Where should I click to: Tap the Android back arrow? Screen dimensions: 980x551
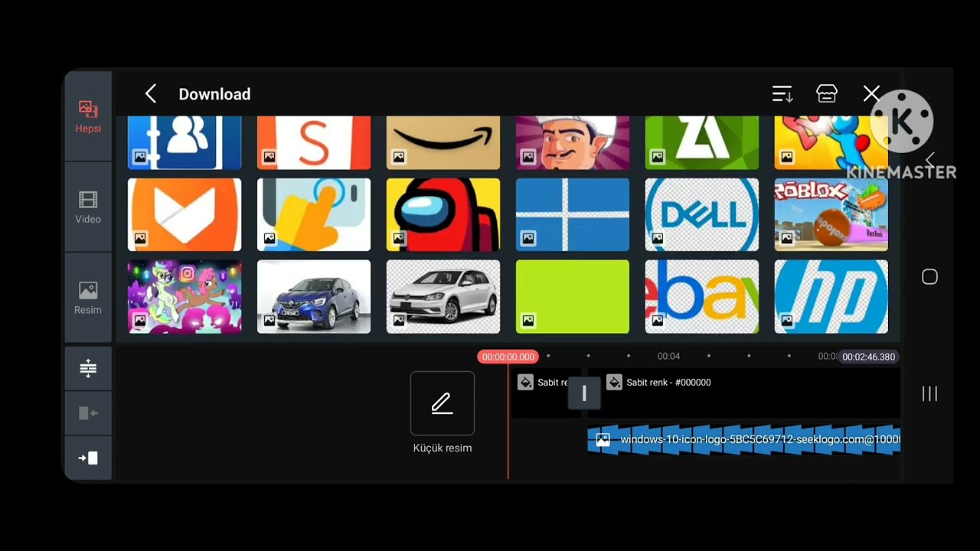[x=930, y=161]
